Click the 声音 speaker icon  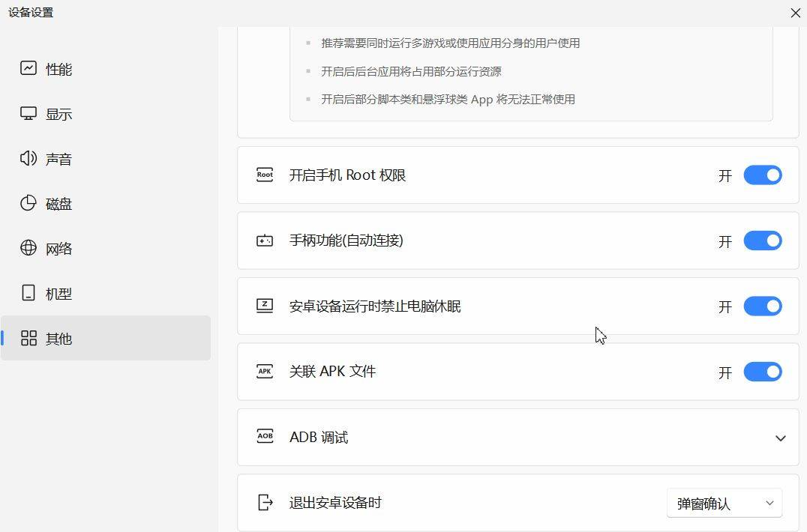[28, 159]
